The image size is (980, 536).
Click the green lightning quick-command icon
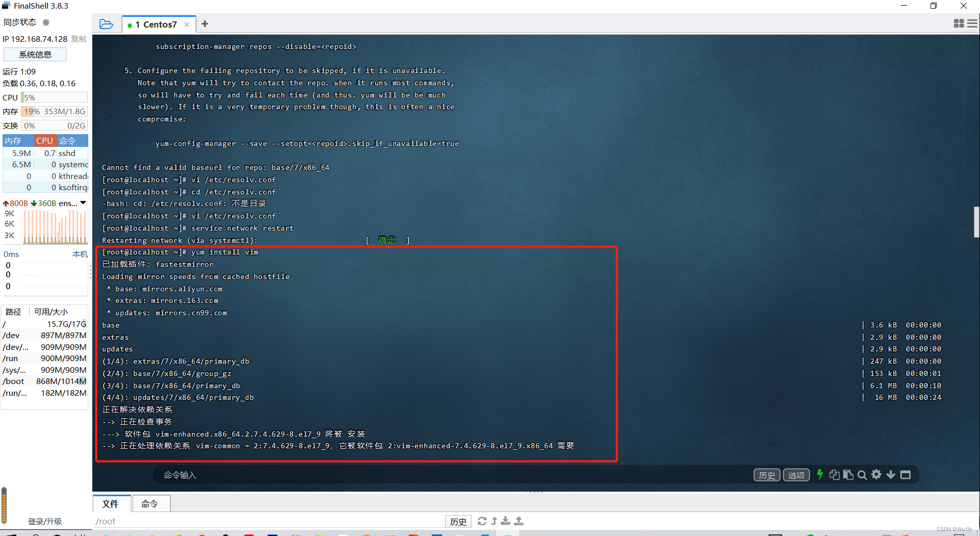[x=820, y=475]
